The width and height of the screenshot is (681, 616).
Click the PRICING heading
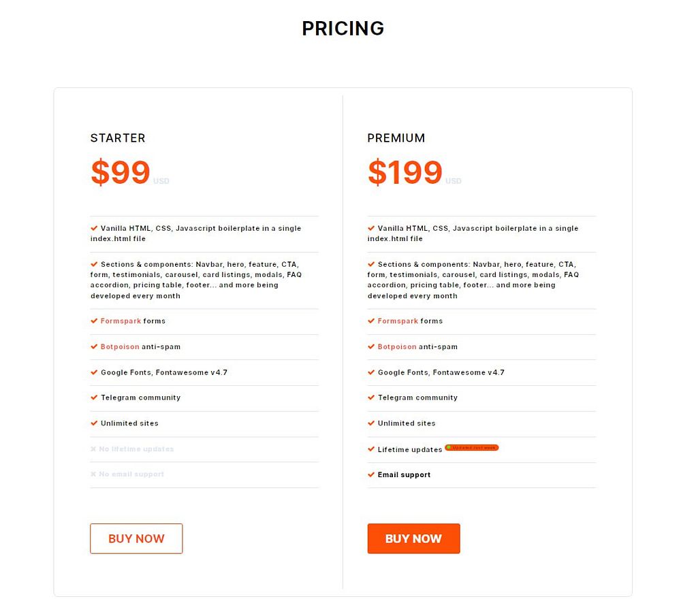[343, 29]
